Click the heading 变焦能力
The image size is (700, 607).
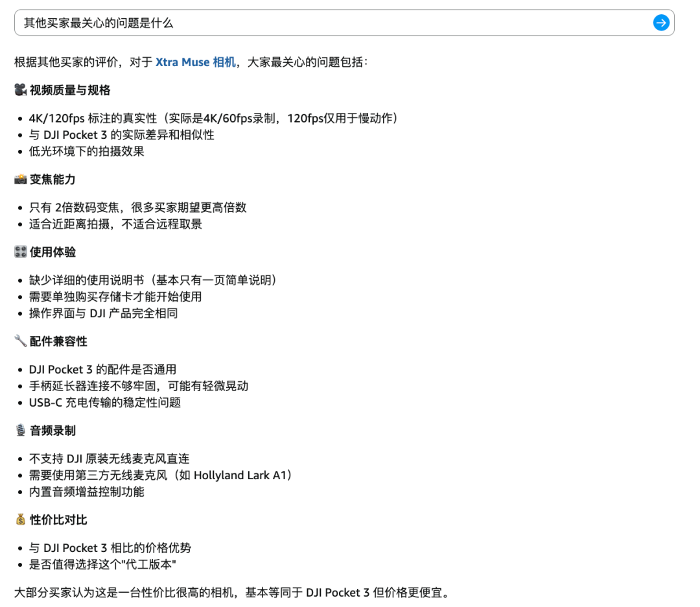pos(52,180)
